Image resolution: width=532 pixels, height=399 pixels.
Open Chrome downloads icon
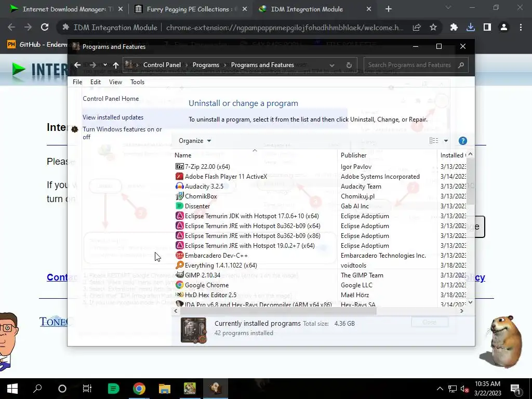471,28
